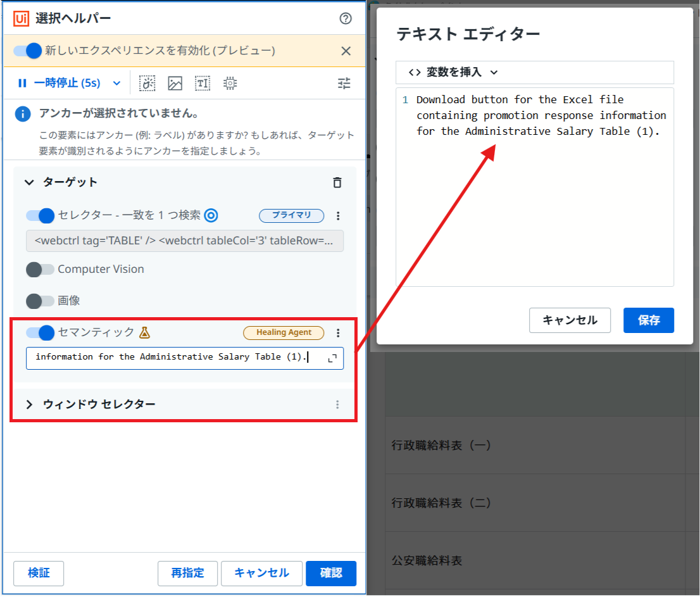This screenshot has height=597, width=700.
Task: Click inside the text editor content area
Action: click(535, 187)
